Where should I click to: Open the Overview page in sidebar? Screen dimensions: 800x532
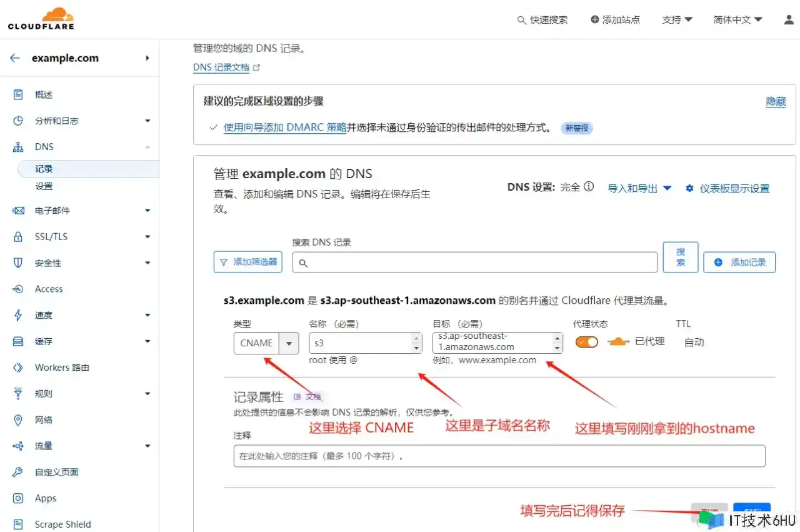[x=44, y=94]
